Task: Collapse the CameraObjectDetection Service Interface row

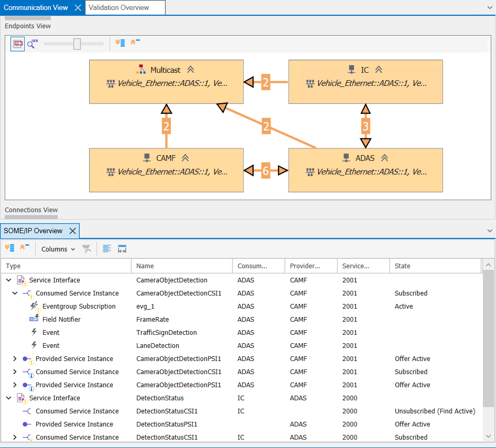Action: coord(9,280)
